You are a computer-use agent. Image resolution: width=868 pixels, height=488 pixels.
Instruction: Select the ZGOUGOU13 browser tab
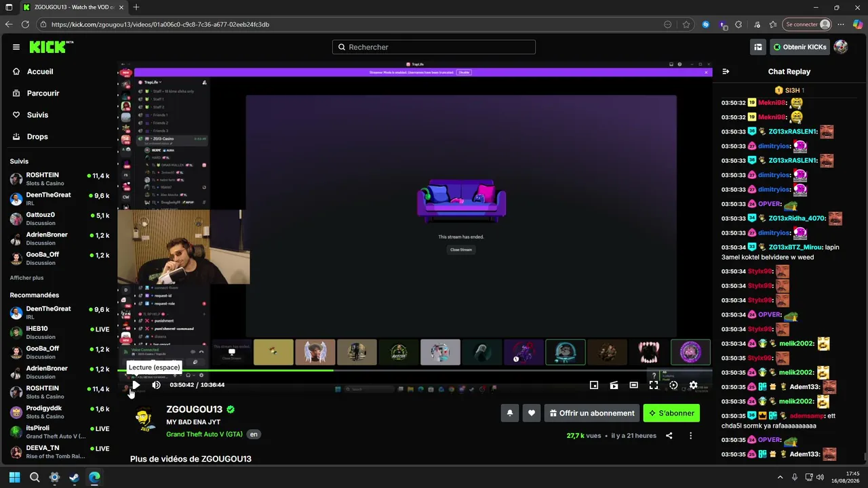73,7
